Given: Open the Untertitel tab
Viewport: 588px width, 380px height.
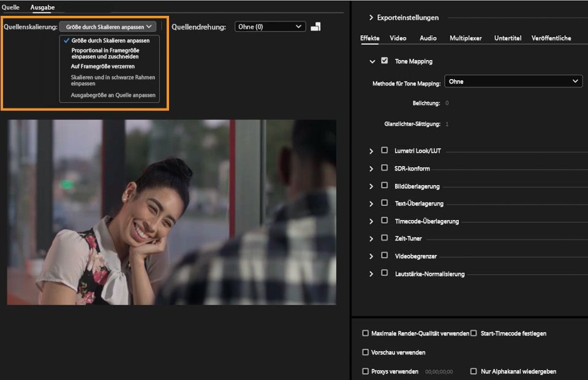Looking at the screenshot, I should point(508,38).
